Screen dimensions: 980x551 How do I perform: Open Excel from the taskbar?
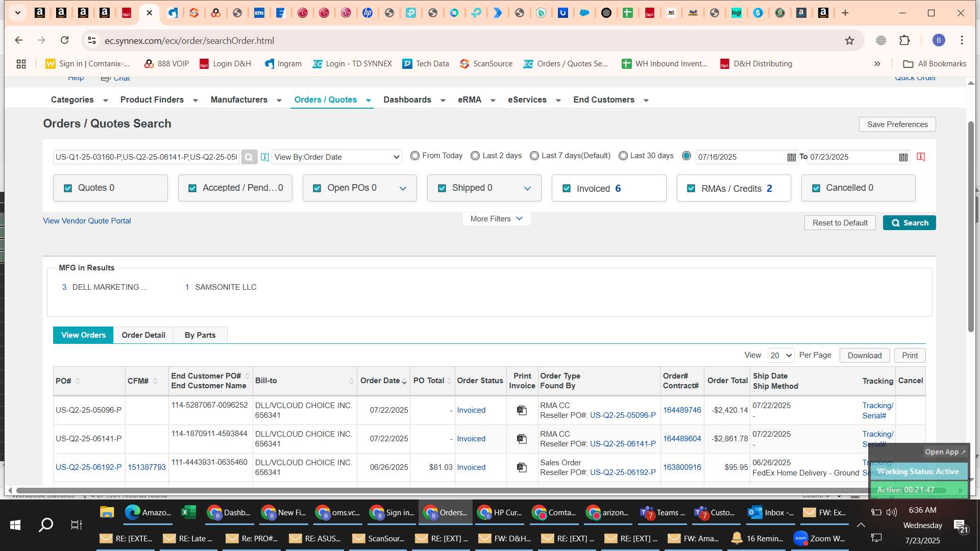(188, 513)
